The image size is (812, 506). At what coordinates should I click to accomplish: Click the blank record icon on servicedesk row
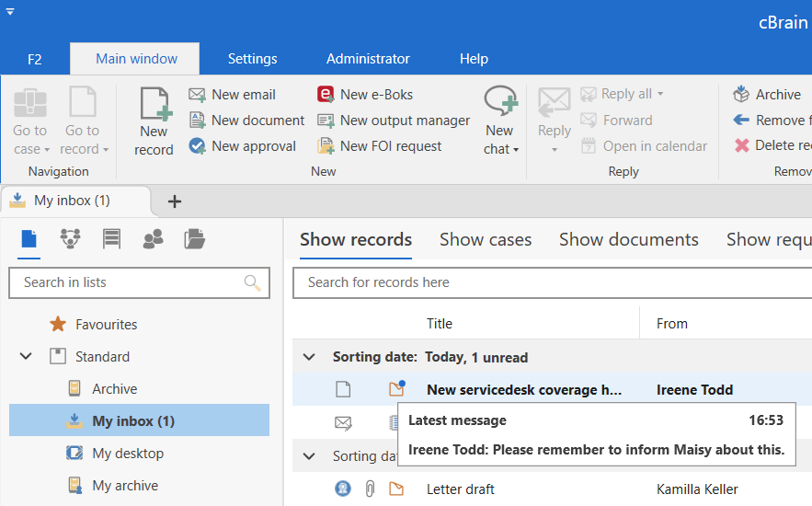(x=343, y=389)
